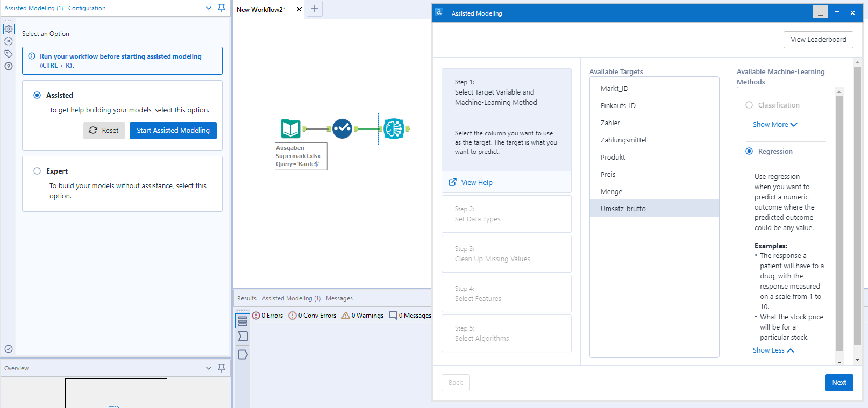Open the configuration gear icon in sidebar
The width and height of the screenshot is (868, 408).
pos(9,29)
